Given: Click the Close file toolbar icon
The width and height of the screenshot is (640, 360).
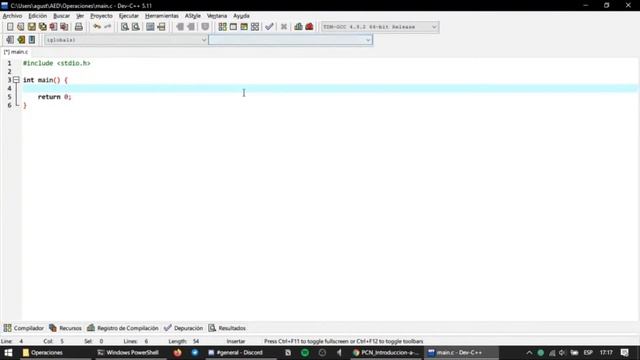Looking at the screenshot, I should pos(53,27).
